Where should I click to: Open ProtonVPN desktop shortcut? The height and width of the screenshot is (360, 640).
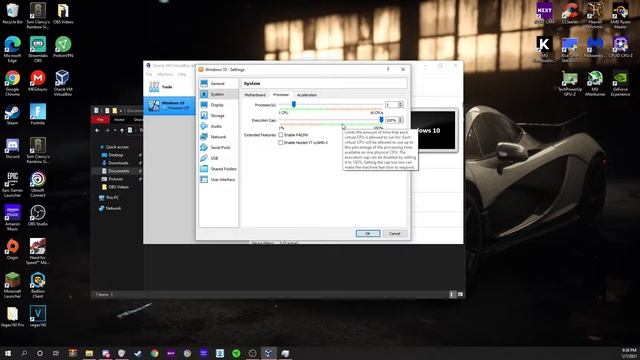coord(62,47)
